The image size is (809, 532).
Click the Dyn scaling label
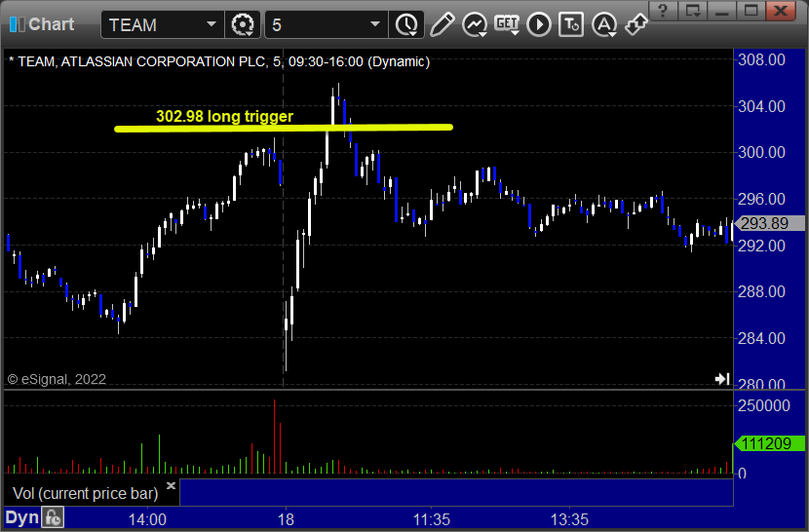point(22,517)
